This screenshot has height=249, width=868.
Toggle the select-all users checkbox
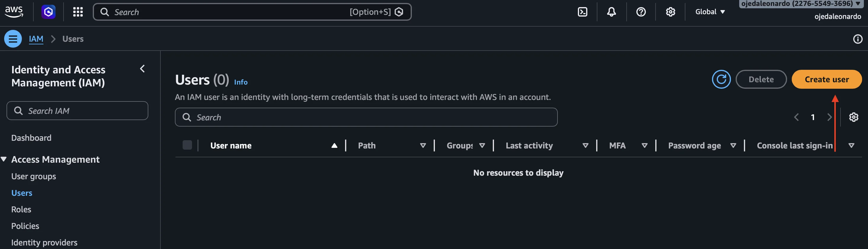pos(187,145)
